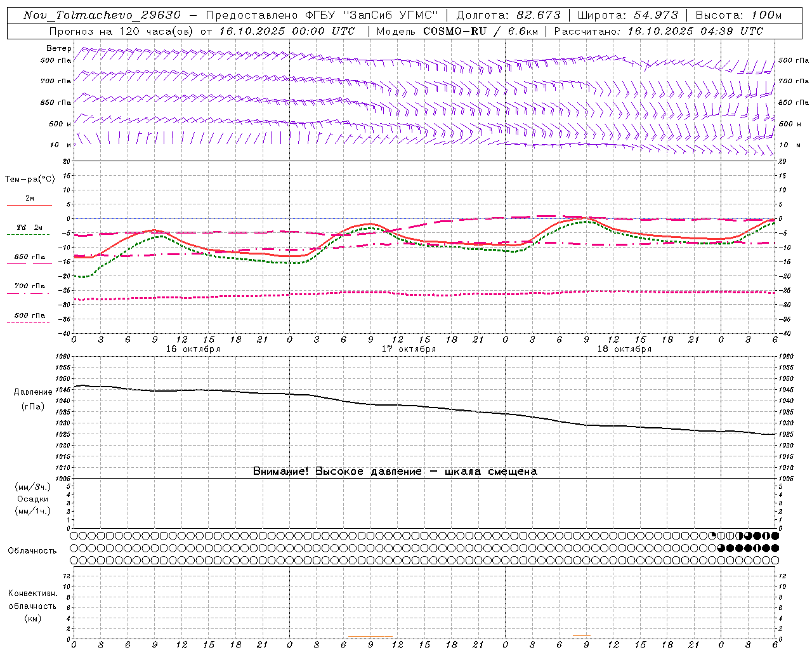Click the (км) unit of convective cloud panel
812x650 pixels.
(32, 618)
